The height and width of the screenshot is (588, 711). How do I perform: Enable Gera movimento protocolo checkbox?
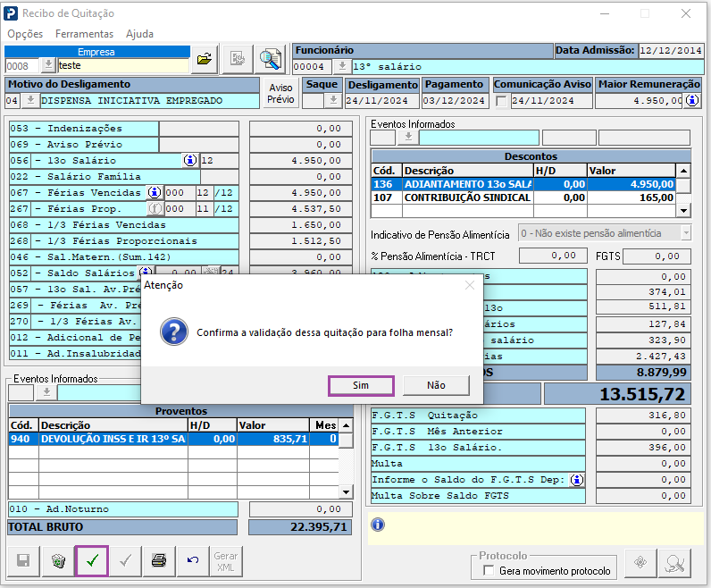[488, 571]
